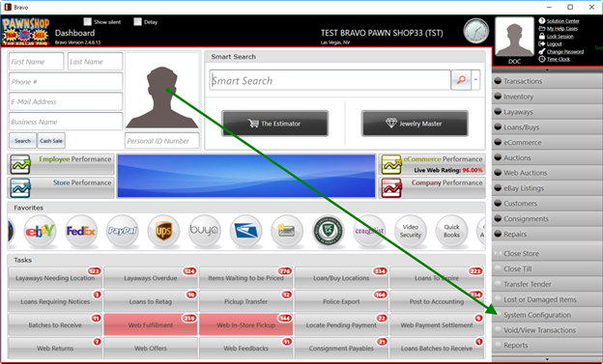Open Void/View Transactions
Image resolution: width=603 pixels, height=364 pixels.
click(547, 330)
